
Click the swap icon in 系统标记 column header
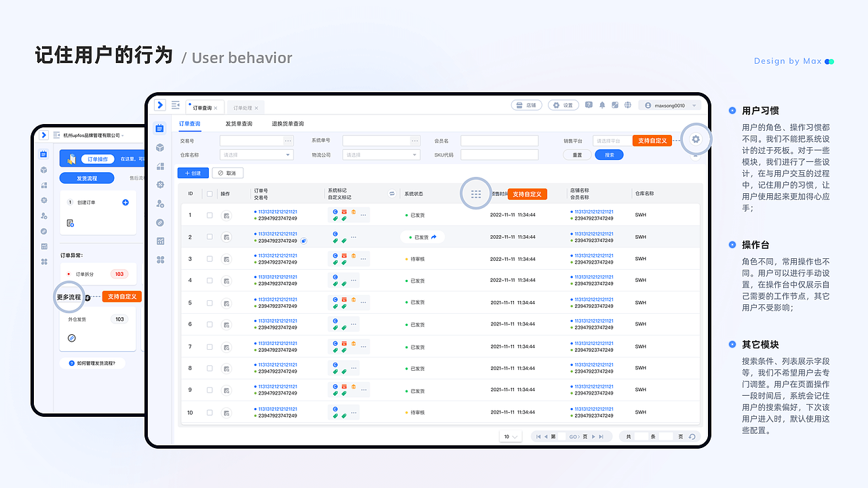pos(391,194)
